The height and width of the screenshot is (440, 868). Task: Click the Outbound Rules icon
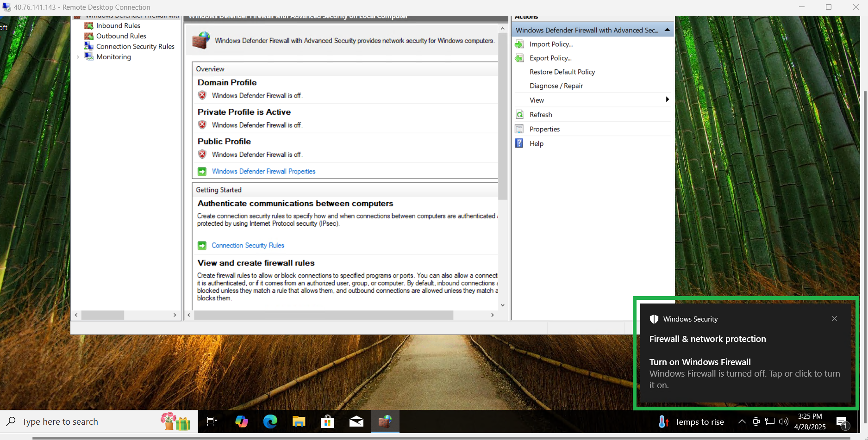[89, 36]
